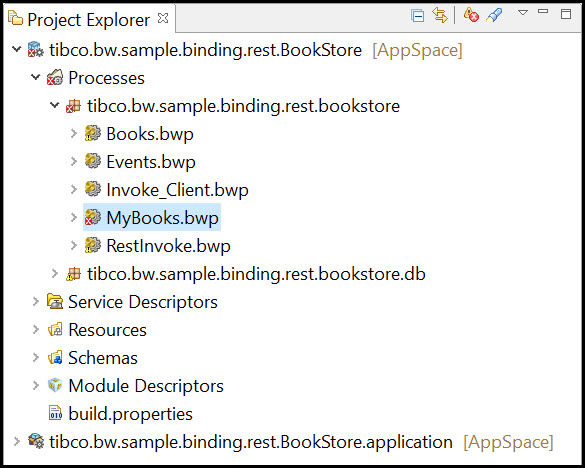Collapse the Processes folder
The image size is (585, 468).
(35, 77)
